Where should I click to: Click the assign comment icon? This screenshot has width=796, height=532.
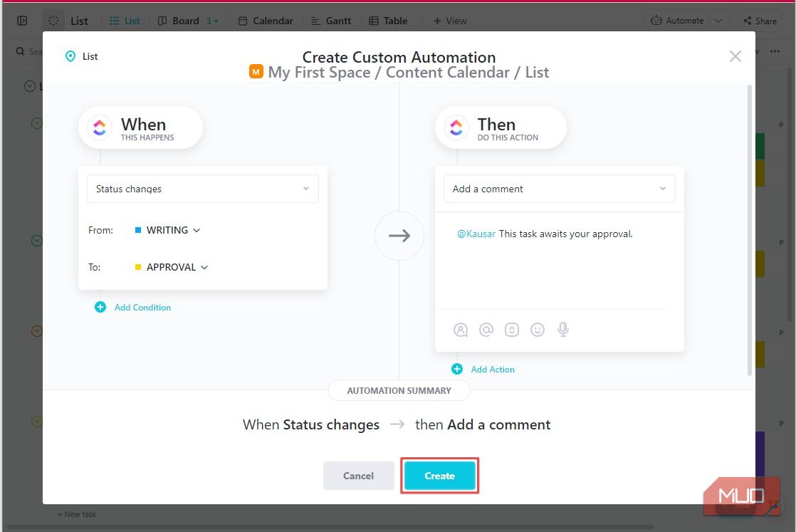pos(461,330)
